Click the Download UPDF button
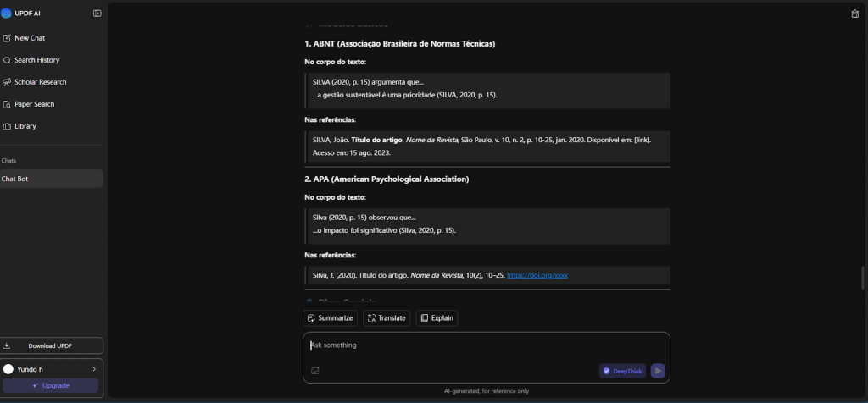Viewport: 868px width, 403px height. [52, 346]
